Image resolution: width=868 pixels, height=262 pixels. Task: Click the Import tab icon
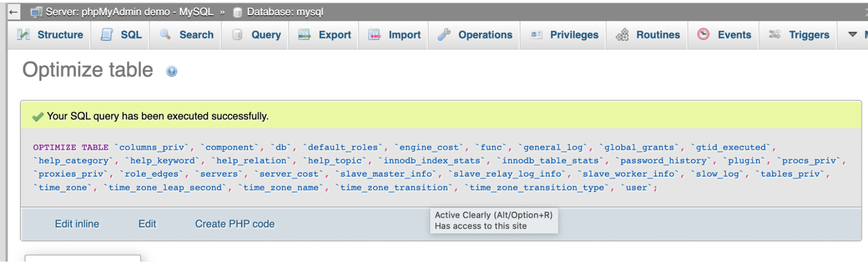click(374, 35)
